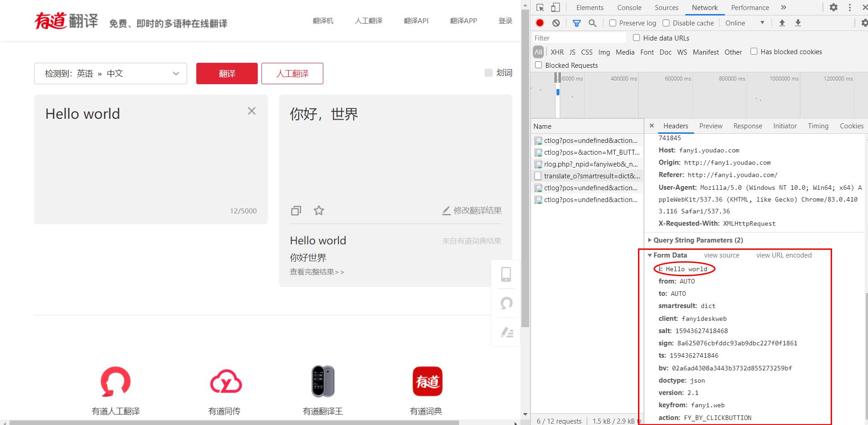
Task: Enable Preserve log checkbox
Action: 613,23
